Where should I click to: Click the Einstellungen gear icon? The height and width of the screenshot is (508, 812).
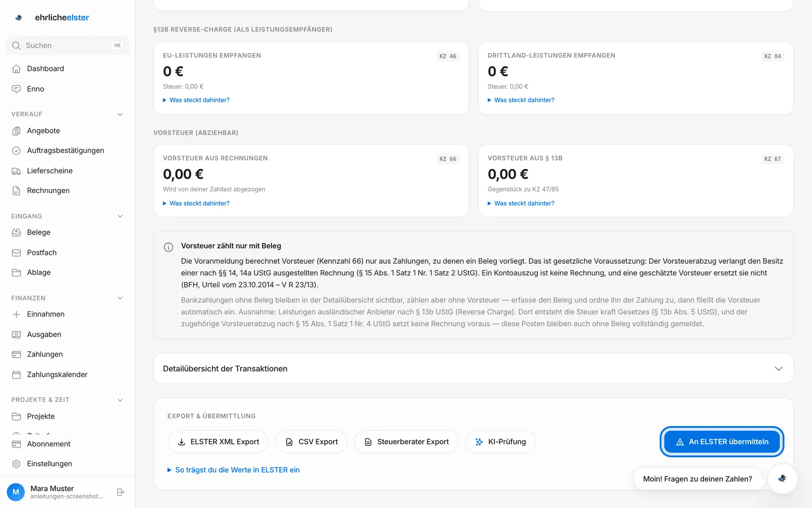pos(16,464)
